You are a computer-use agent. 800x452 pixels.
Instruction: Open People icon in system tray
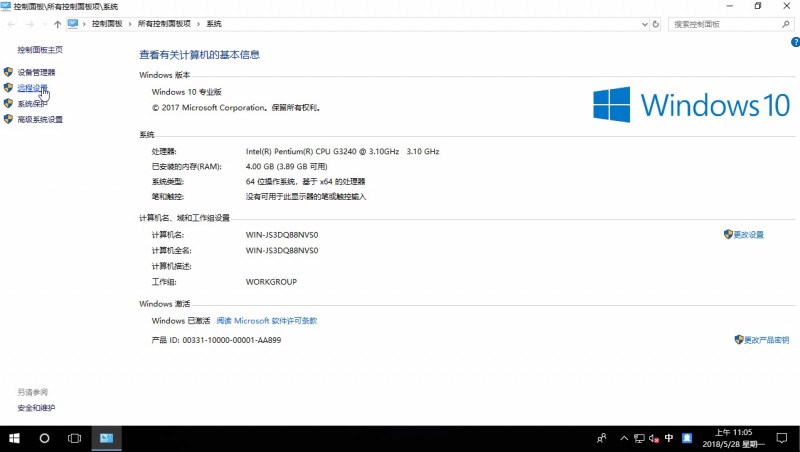click(x=602, y=438)
